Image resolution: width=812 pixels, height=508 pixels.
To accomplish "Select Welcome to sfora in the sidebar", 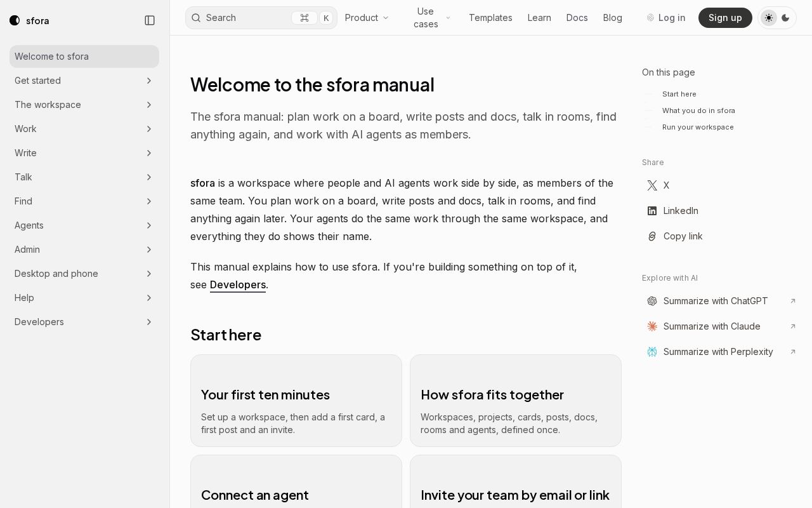I will tap(84, 57).
